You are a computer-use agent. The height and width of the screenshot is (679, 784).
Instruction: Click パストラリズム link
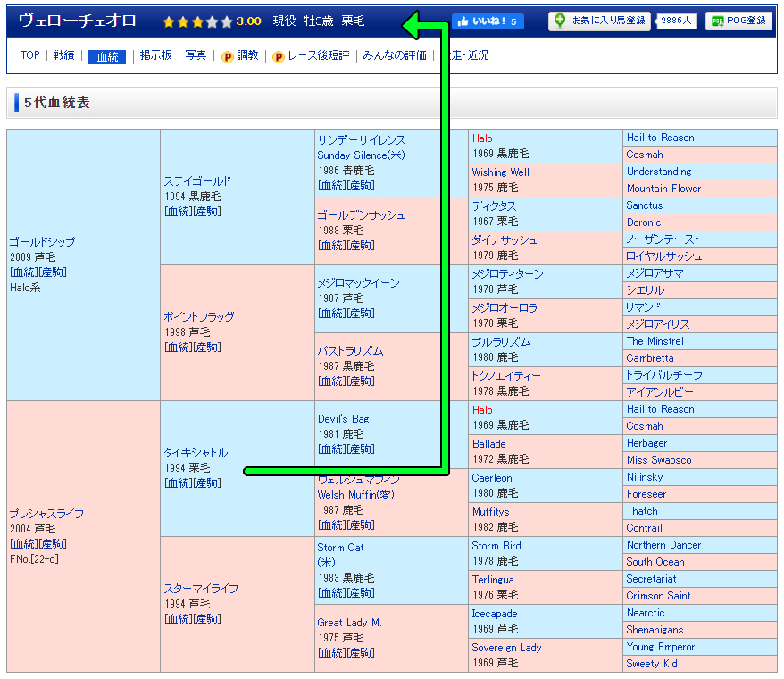coord(351,351)
